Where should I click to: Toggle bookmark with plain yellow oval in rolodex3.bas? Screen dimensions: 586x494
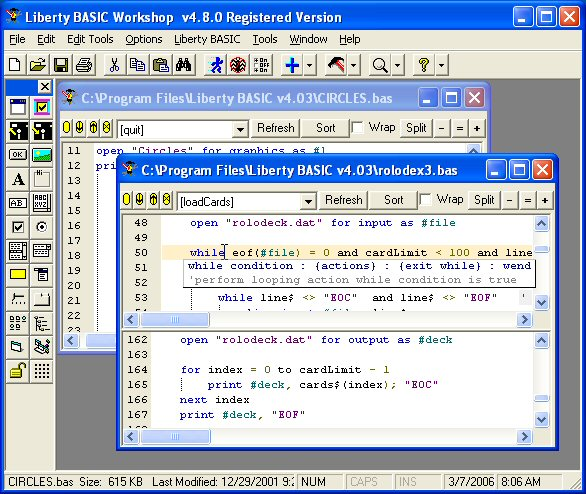(127, 200)
